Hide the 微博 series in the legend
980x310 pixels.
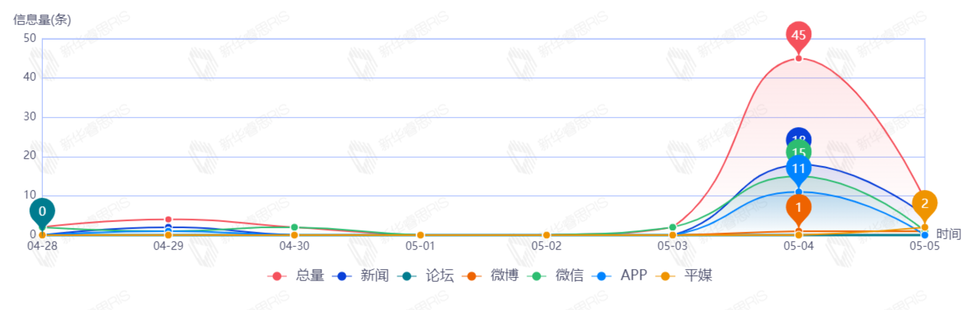tap(490, 275)
